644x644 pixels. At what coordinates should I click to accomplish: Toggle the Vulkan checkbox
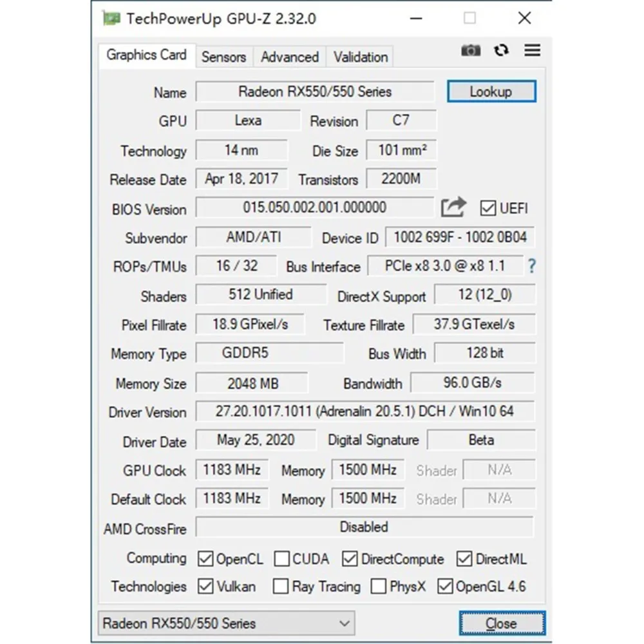point(205,587)
